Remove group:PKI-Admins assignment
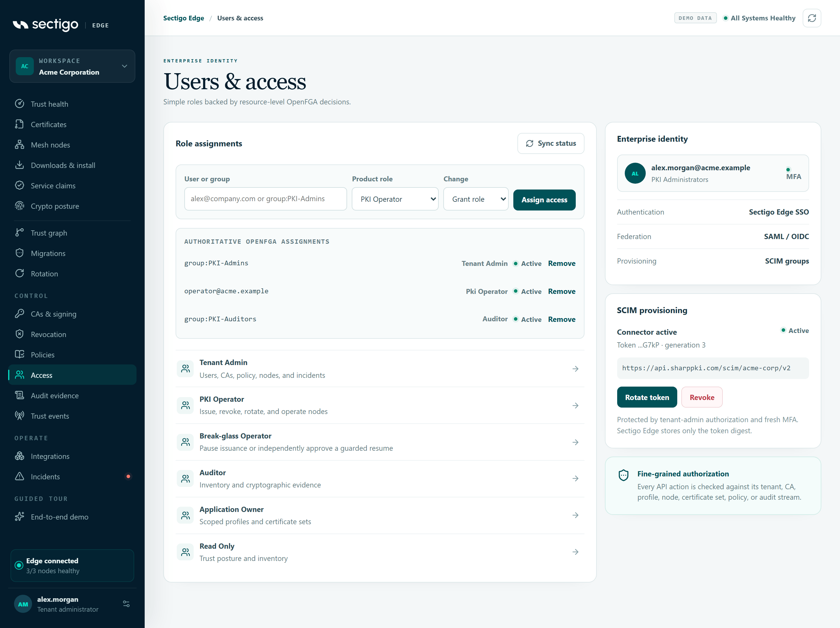Image resolution: width=840 pixels, height=628 pixels. [x=562, y=264]
